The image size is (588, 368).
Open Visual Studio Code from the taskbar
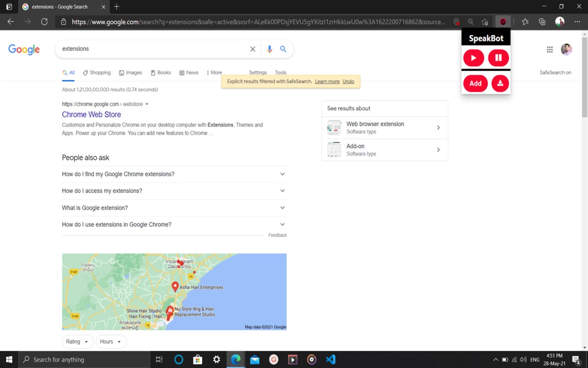click(x=331, y=359)
